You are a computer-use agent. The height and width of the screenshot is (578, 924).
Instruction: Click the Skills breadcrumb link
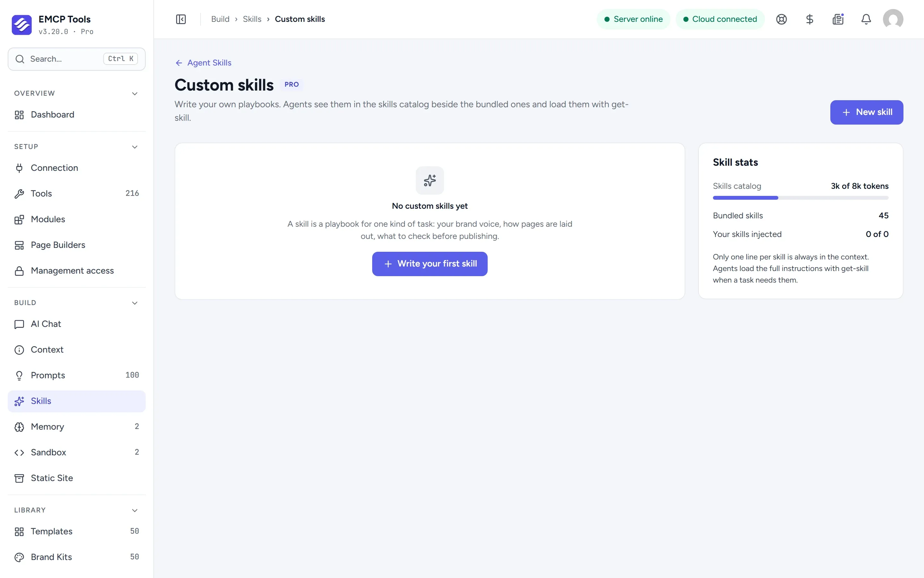[x=252, y=19]
